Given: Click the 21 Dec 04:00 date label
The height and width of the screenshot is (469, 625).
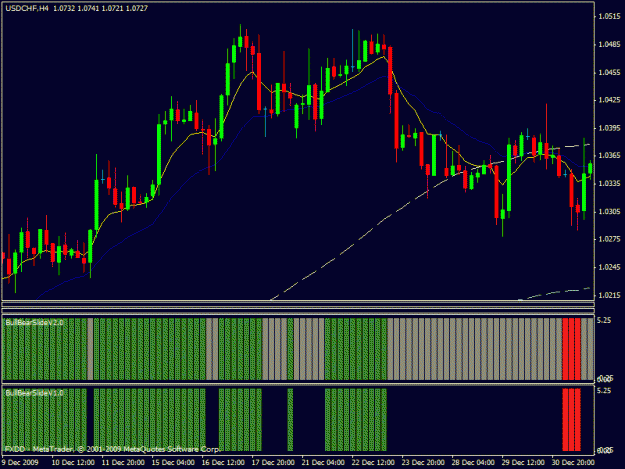Looking at the screenshot, I should (x=323, y=462).
